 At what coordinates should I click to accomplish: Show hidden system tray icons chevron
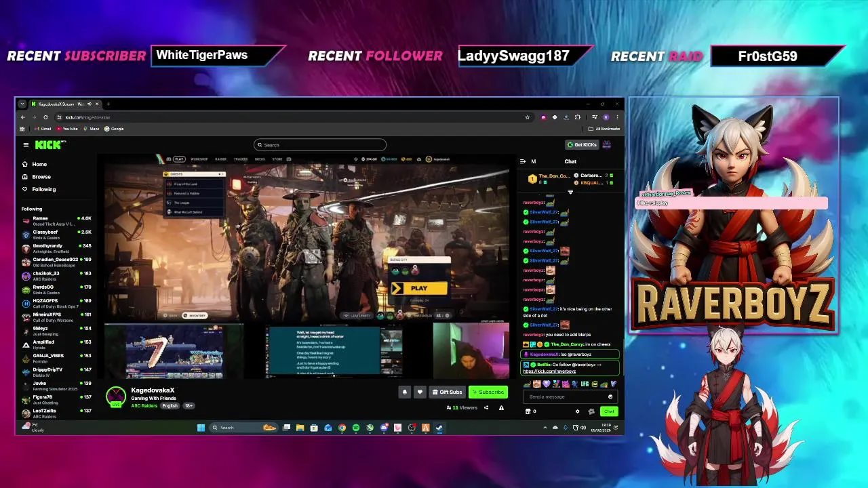545,428
